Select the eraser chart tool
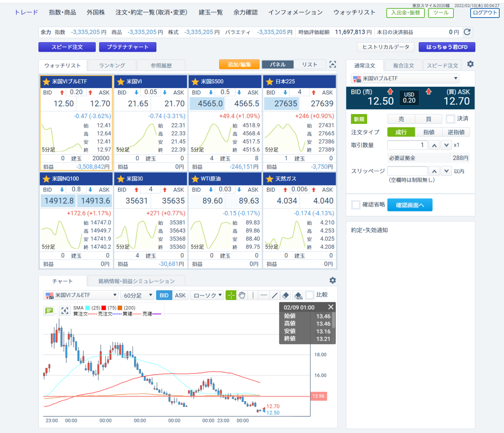Viewport: 504px width, 433px height. [x=286, y=295]
